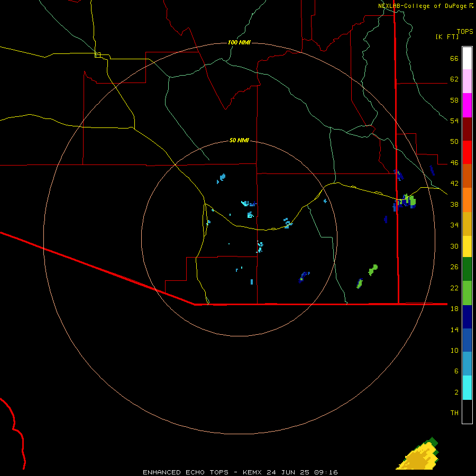Click the 54 legend value
The height and width of the screenshot is (476, 476).
(x=454, y=121)
